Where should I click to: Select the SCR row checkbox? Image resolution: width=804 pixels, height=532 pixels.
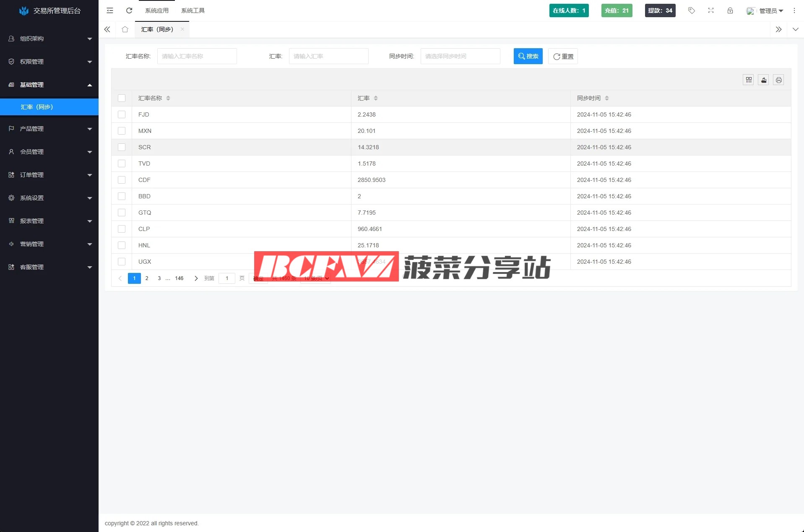[x=122, y=147]
